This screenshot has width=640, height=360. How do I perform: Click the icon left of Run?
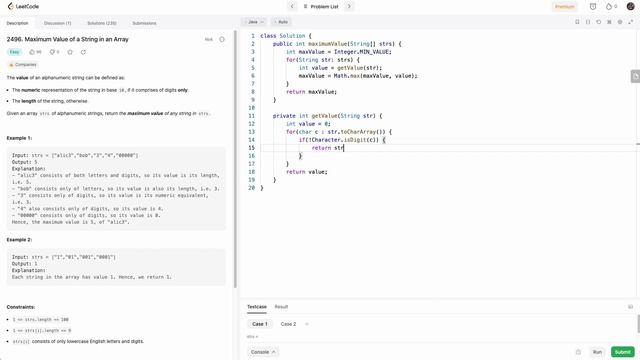[x=578, y=352]
